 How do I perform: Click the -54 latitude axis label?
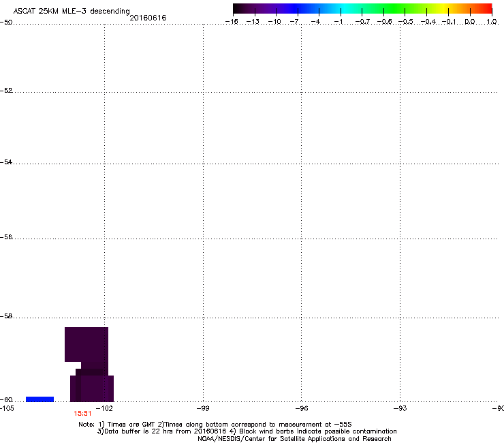tap(6, 162)
